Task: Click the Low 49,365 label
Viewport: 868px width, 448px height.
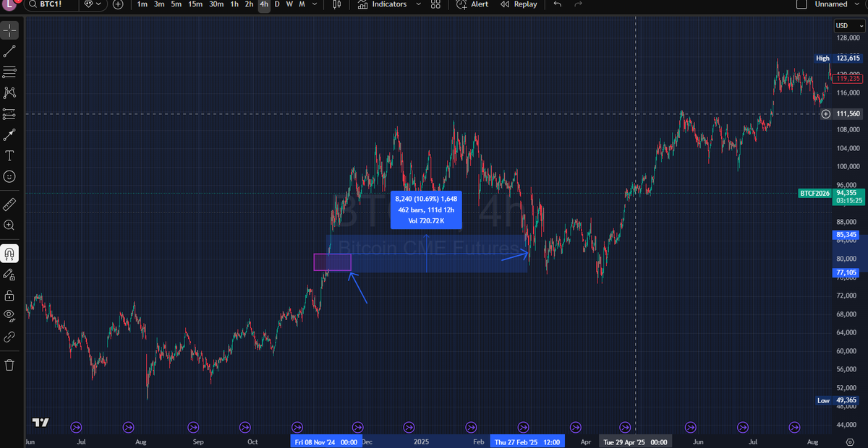Action: tap(838, 400)
